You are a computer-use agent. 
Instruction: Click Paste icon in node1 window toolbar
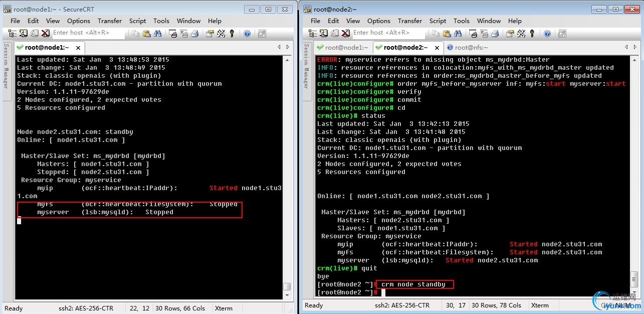[x=147, y=33]
